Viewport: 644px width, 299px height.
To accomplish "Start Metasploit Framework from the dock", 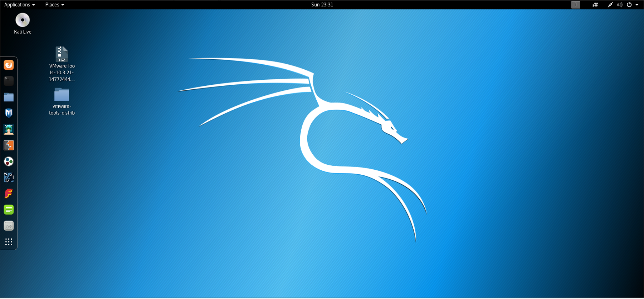I will [9, 113].
